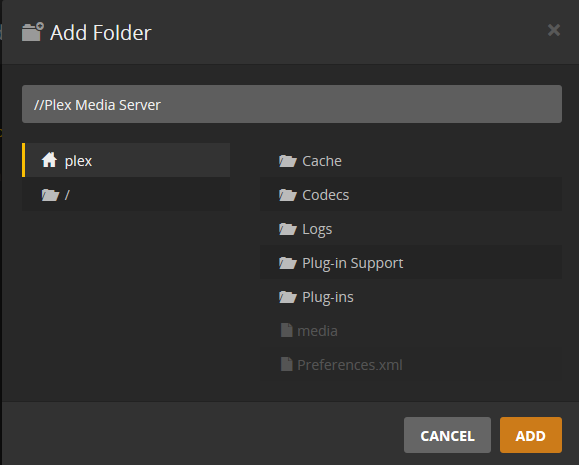This screenshot has height=465, width=579.
Task: Select the plex home location
Action: pyautogui.click(x=126, y=160)
